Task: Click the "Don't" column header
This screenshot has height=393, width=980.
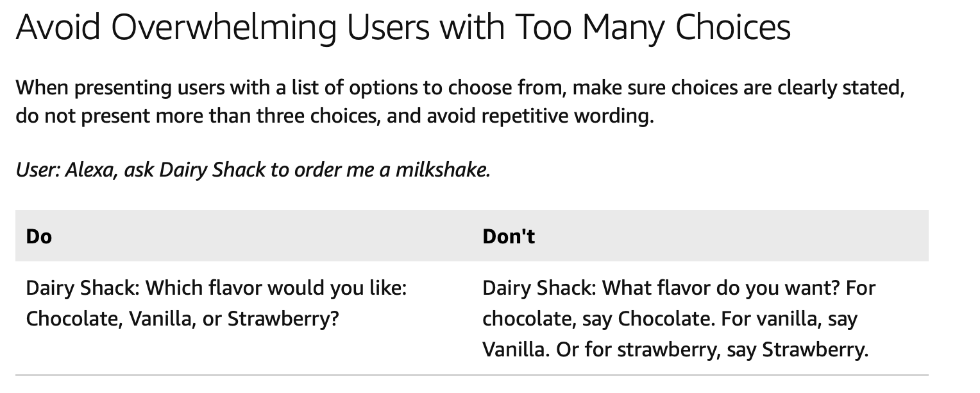Action: (x=509, y=236)
